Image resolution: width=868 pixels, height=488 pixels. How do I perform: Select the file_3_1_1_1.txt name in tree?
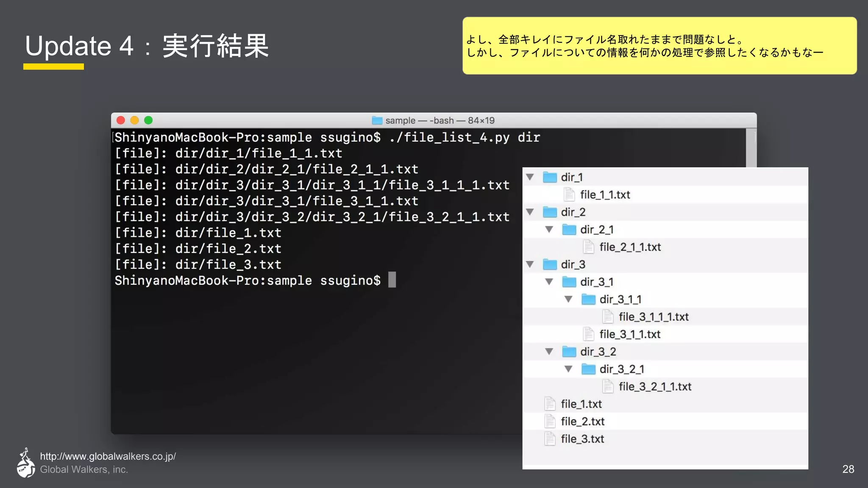[654, 316]
